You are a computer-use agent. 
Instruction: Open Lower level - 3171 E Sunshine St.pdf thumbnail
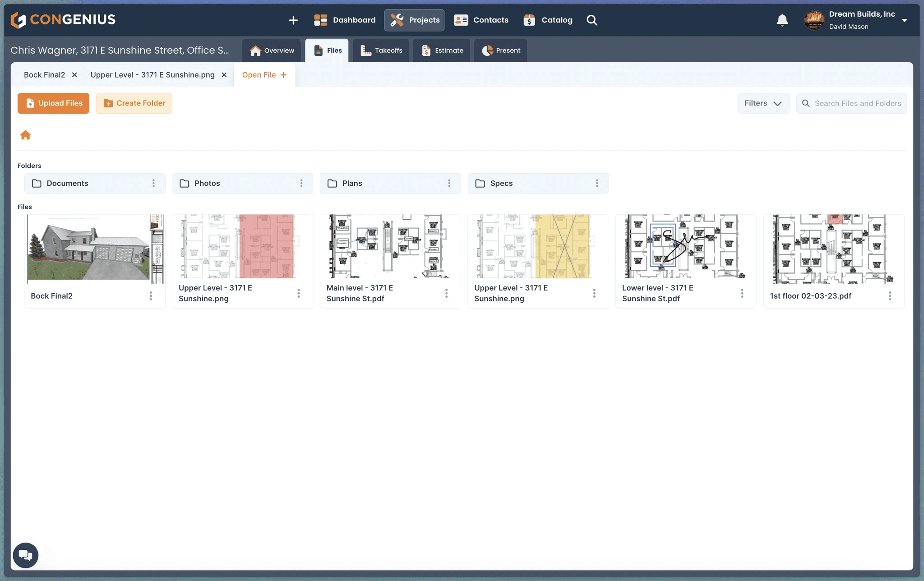click(685, 247)
